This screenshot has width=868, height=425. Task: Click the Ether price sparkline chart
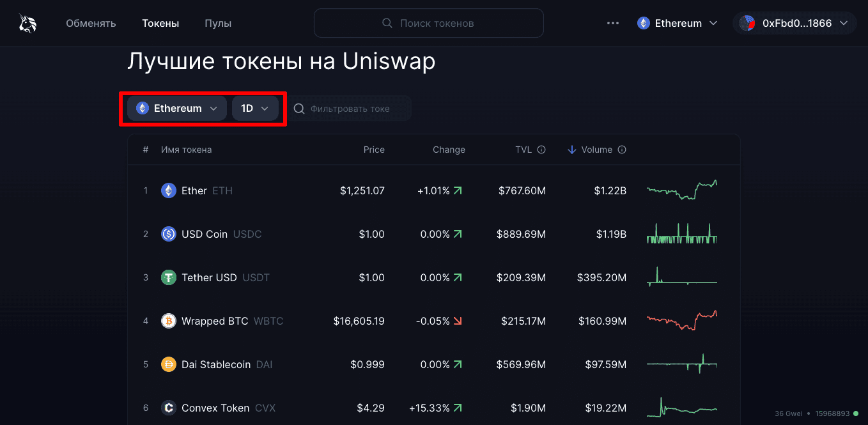pos(682,190)
